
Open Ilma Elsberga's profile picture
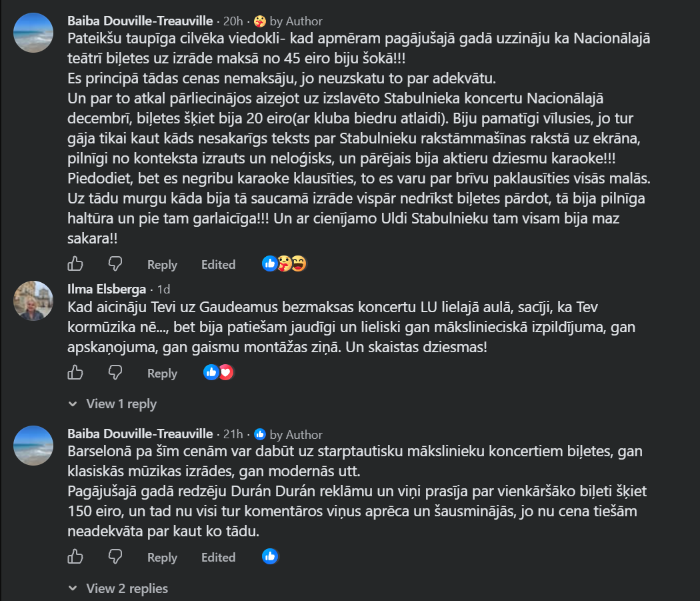pos(33,301)
